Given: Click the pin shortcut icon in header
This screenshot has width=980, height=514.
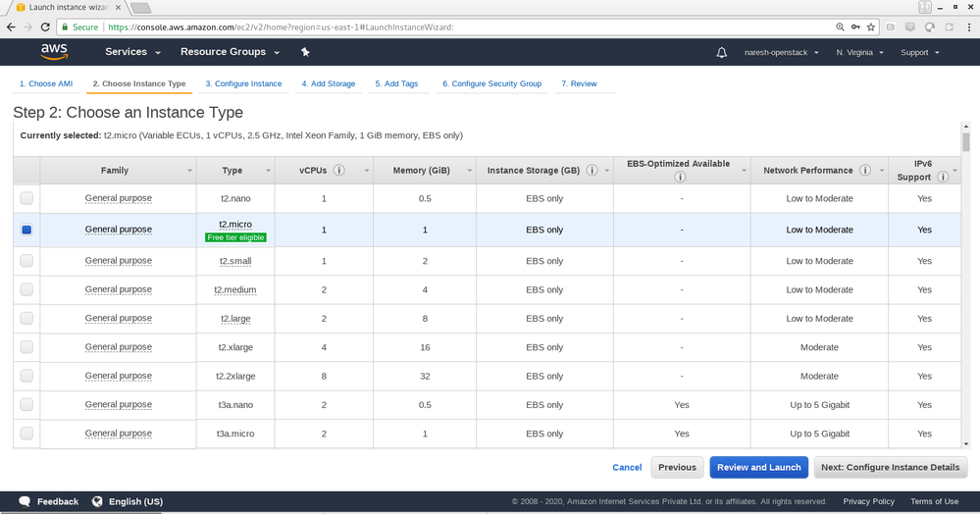Looking at the screenshot, I should (x=305, y=52).
